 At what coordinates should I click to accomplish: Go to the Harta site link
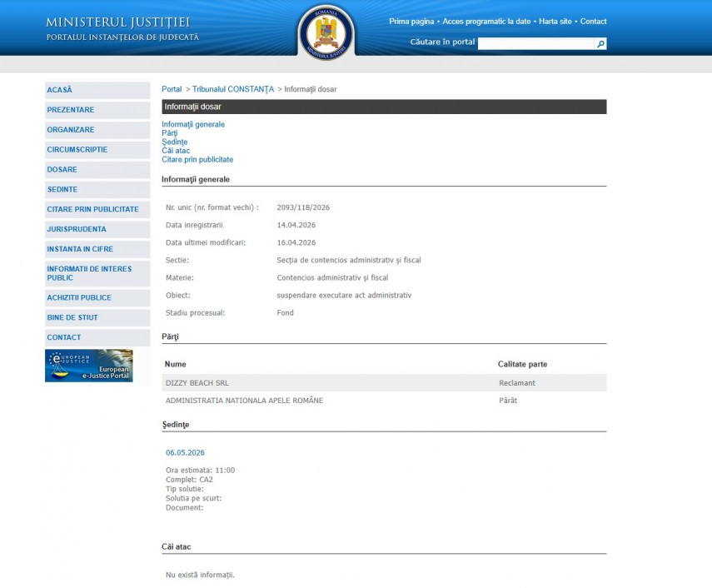(x=555, y=22)
